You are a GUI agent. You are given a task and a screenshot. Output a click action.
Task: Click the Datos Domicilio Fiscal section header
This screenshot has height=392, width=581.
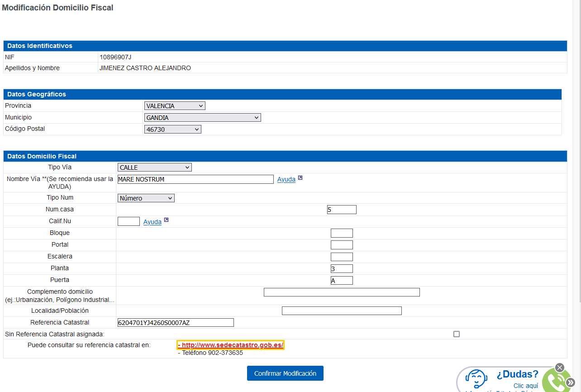click(x=285, y=156)
